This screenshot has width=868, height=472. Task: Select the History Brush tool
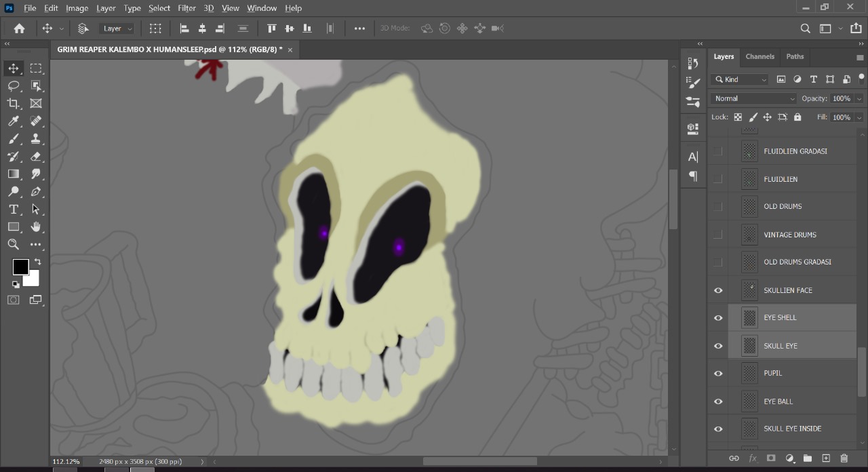14,156
